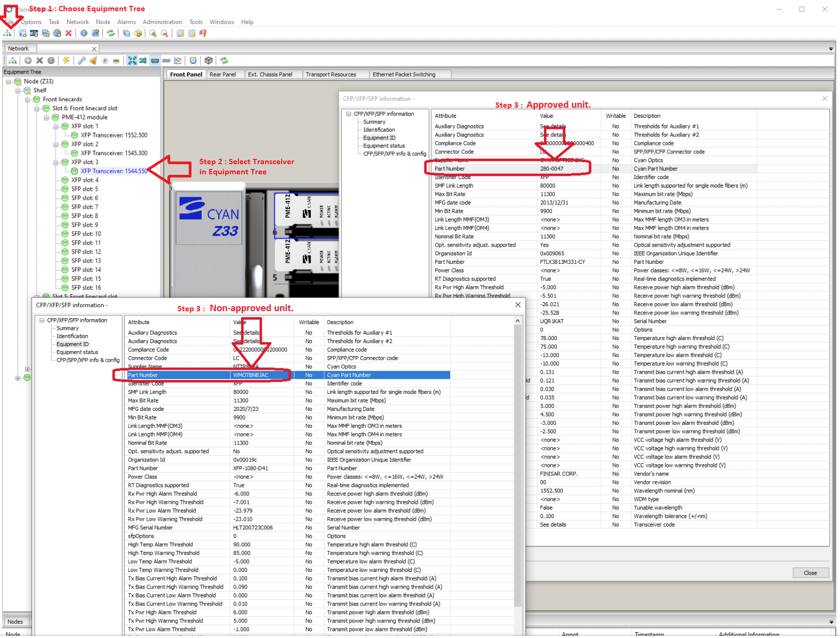The width and height of the screenshot is (840, 638).
Task: Select Equipment ID in approved unit dialog tree
Action: [379, 138]
